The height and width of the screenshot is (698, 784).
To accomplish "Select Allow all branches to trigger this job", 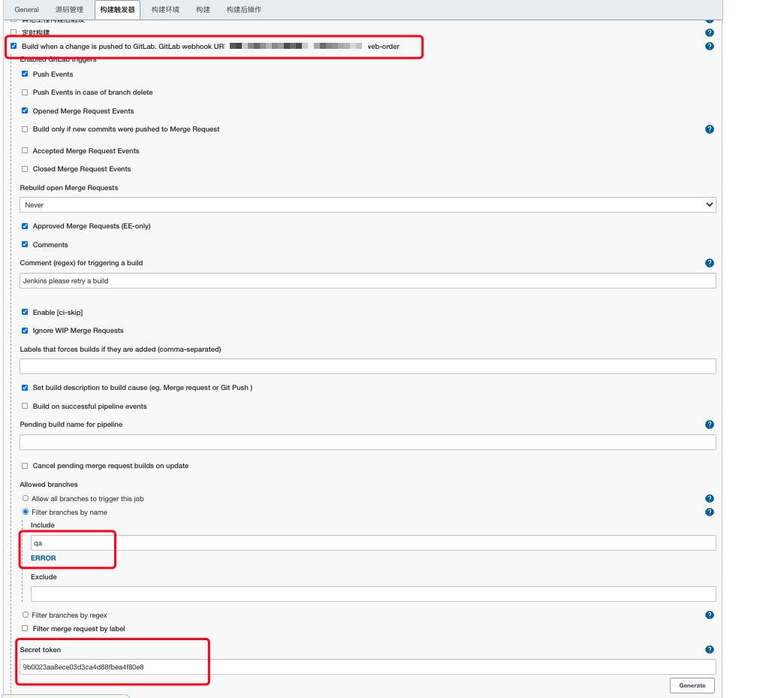I will tap(26, 499).
